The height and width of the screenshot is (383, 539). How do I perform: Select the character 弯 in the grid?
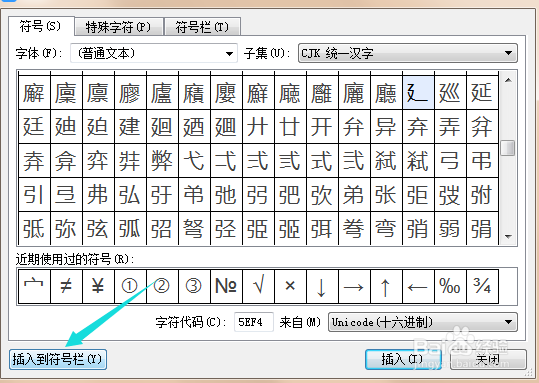point(386,228)
